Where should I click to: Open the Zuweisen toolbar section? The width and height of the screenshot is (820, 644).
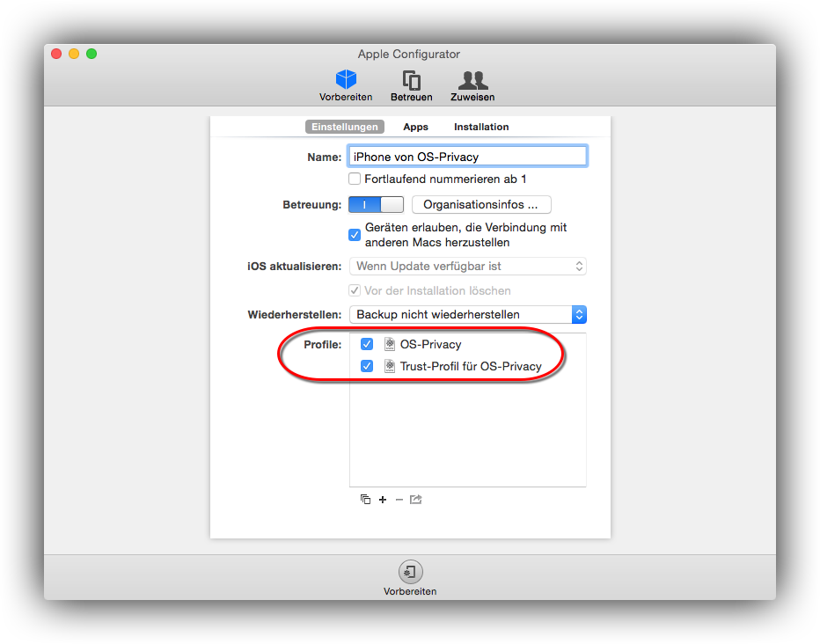472,85
